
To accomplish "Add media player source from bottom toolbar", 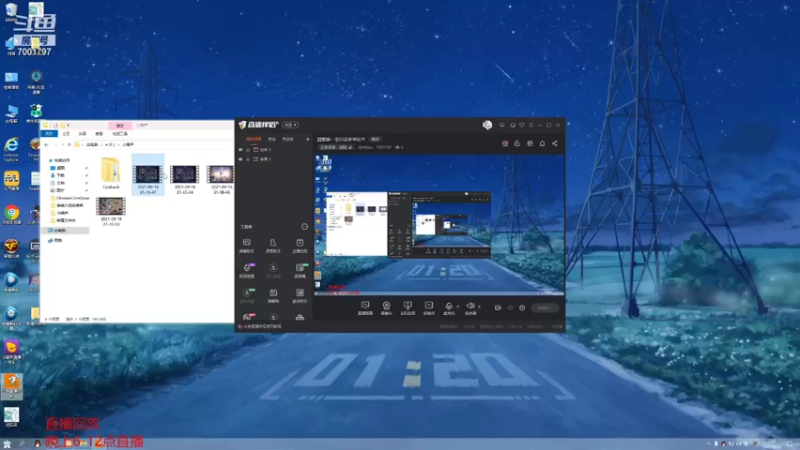I will (429, 308).
